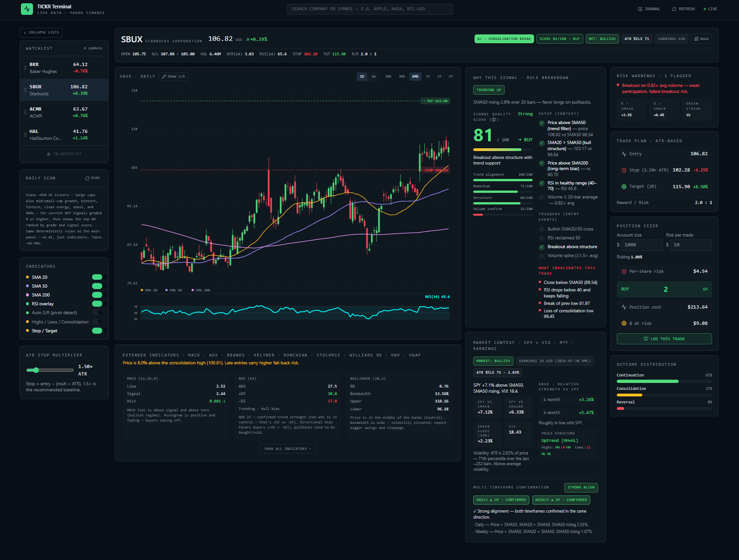Click the checkmark beside RSI in healthy range

pyautogui.click(x=541, y=183)
